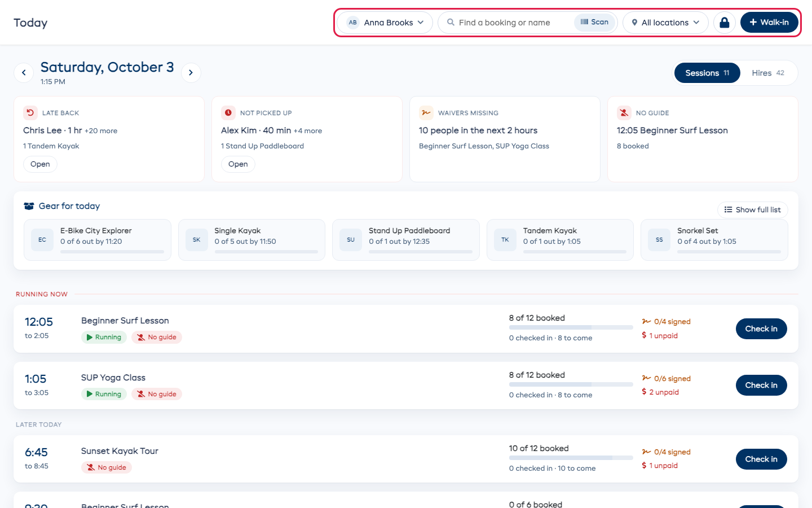Screen dimensions: 812x508
Task: Open the Anna Brooks staff dropdown
Action: (385, 23)
